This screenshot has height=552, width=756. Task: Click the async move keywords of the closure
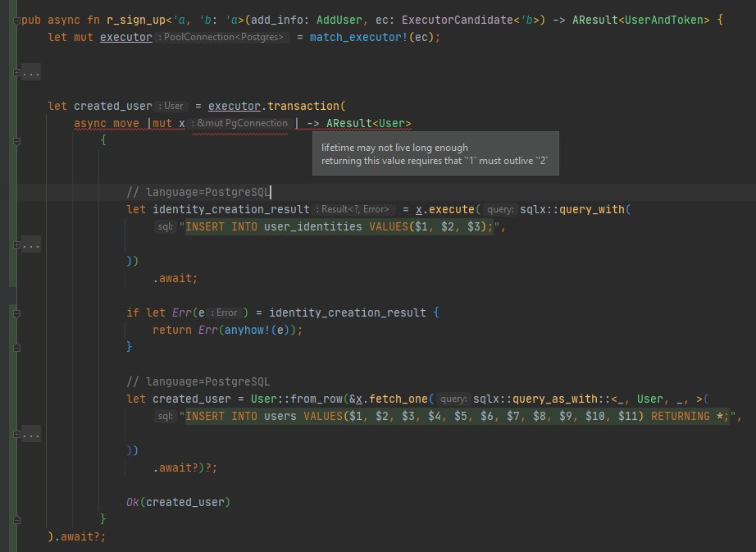pos(107,123)
